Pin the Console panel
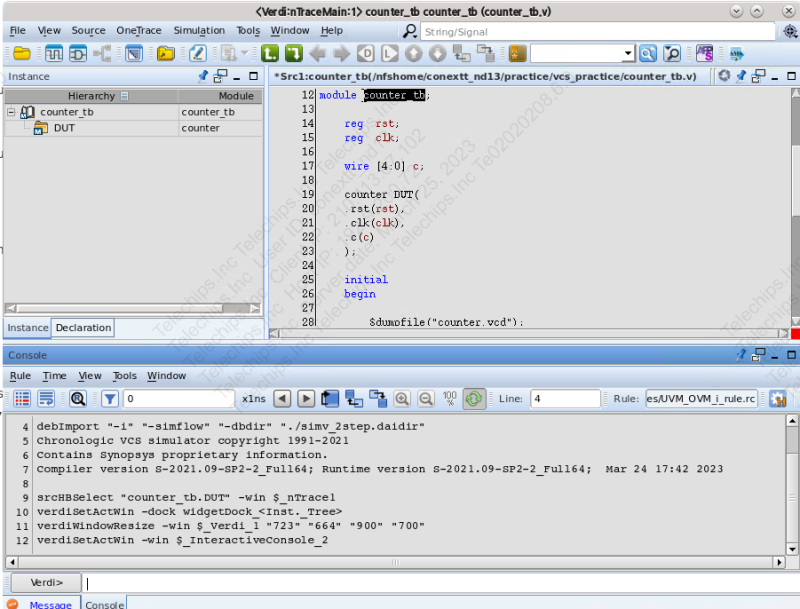 point(741,355)
